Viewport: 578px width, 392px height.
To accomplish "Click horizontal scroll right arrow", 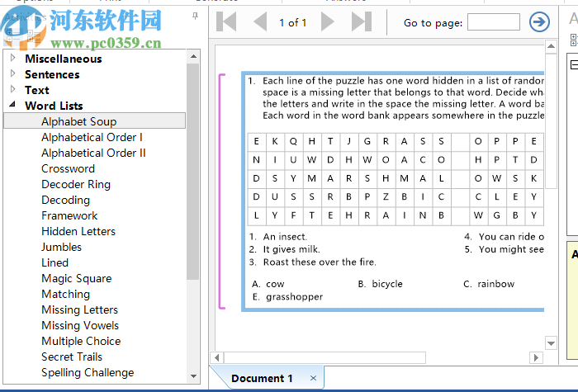I will (536, 357).
